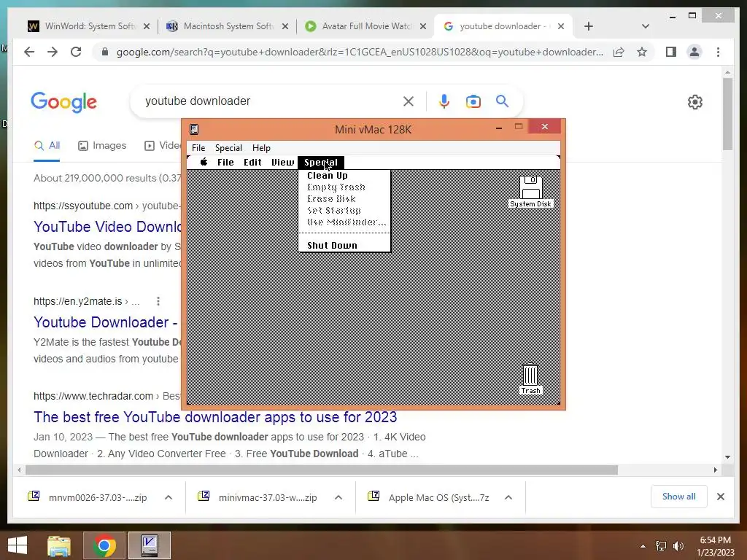Open network icon in system tray
747x560 pixels.
point(661,546)
